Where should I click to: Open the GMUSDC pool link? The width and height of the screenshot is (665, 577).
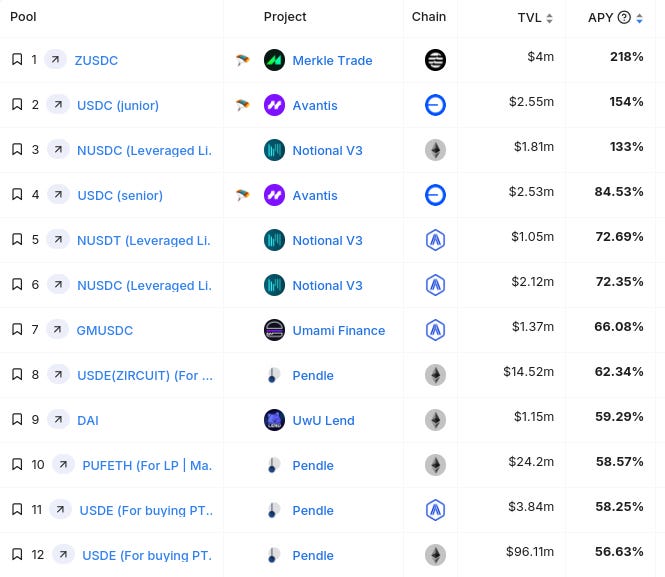(104, 330)
